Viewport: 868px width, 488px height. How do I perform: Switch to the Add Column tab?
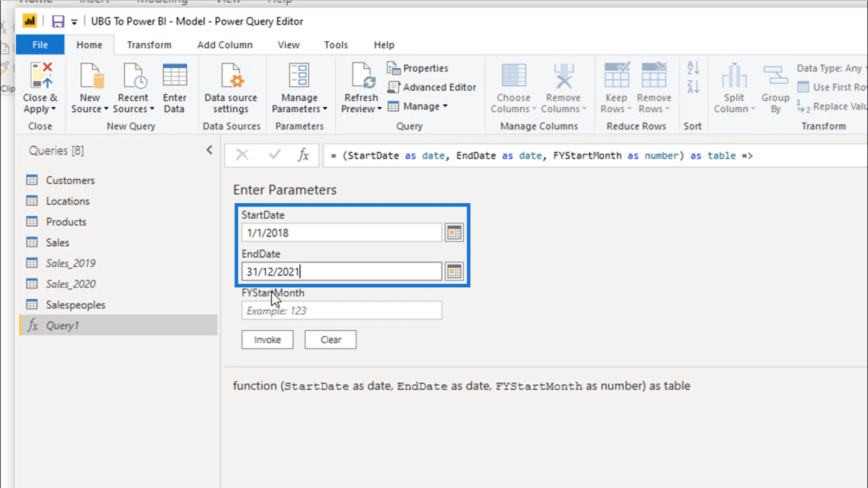point(225,45)
